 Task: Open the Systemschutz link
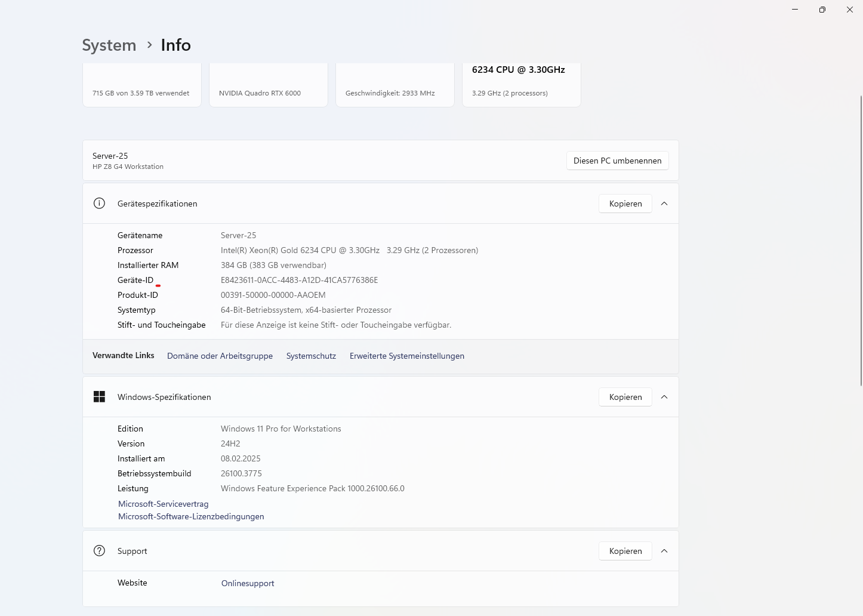click(x=311, y=356)
